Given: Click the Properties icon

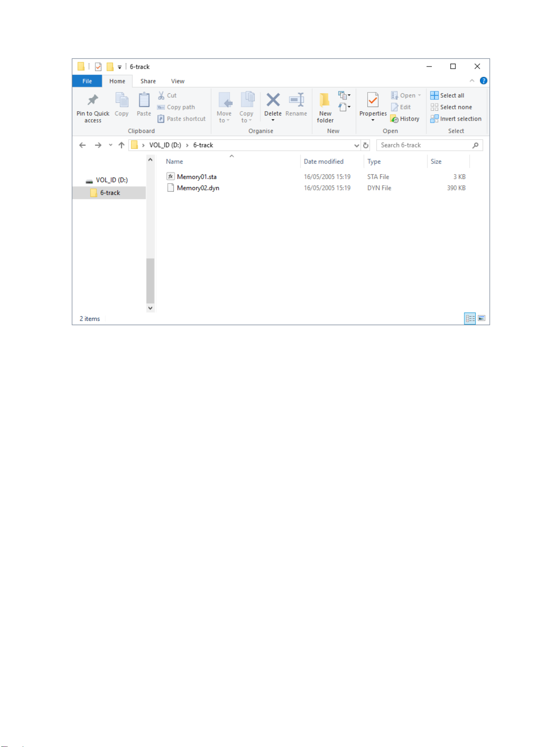Looking at the screenshot, I should coord(373,100).
